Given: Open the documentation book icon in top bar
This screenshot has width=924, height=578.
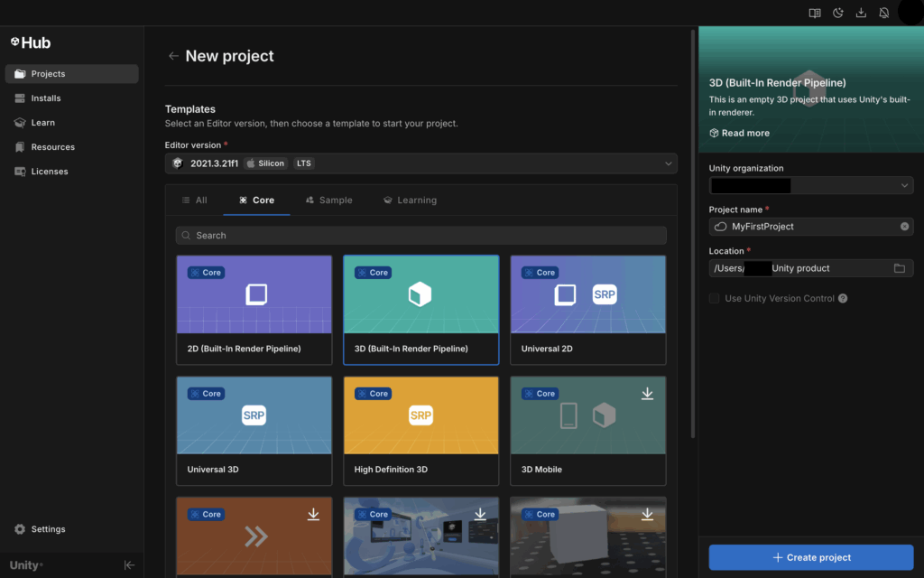Looking at the screenshot, I should click(815, 13).
